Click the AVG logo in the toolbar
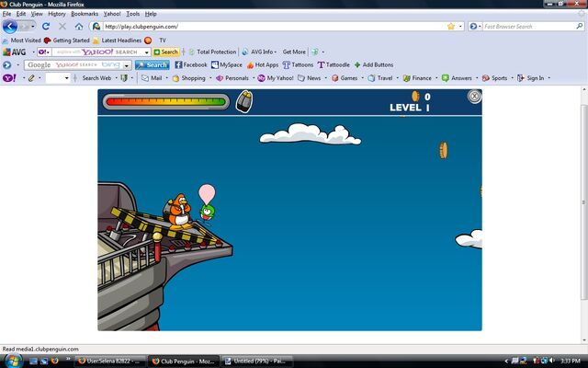Viewport: 588px width, 368px height. (15, 52)
